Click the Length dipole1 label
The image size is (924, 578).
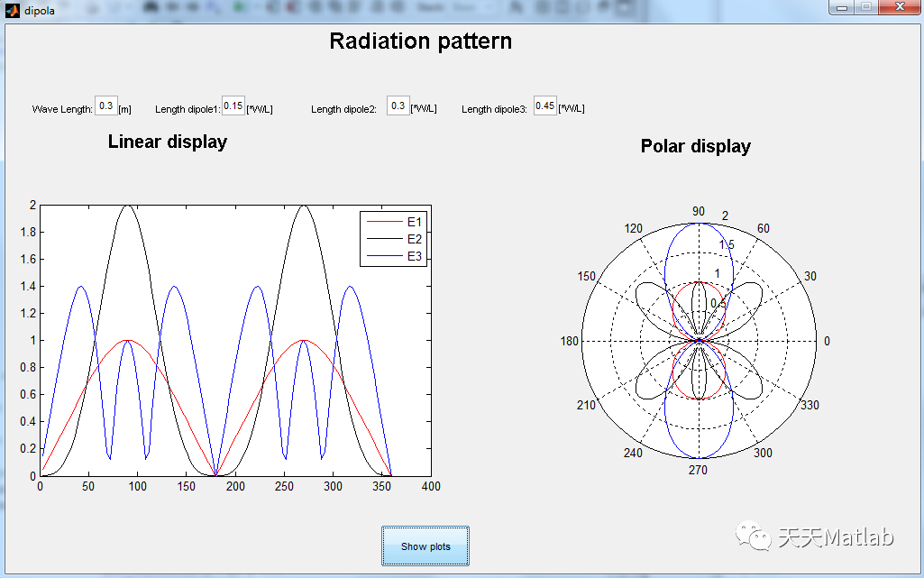188,109
